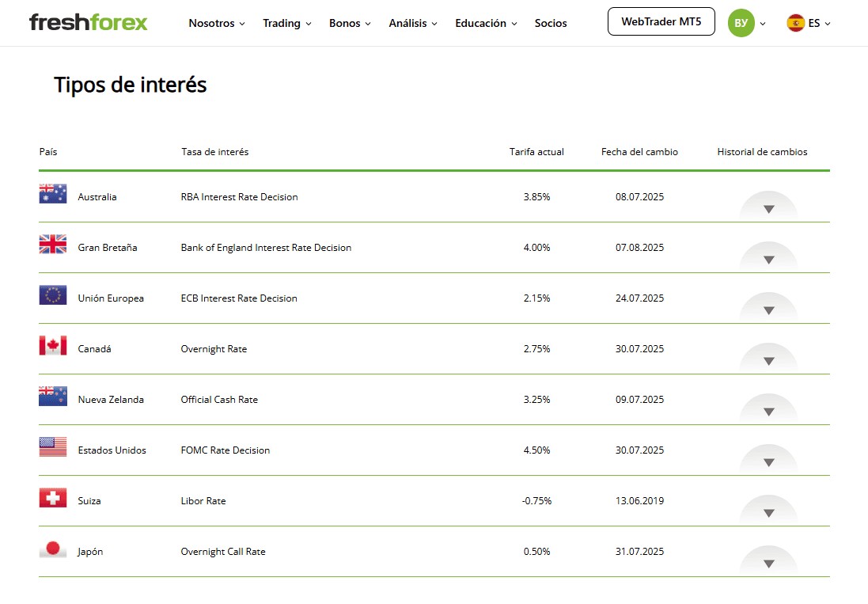Click the Suiza flag icon
This screenshot has width=868, height=604.
(x=53, y=498)
